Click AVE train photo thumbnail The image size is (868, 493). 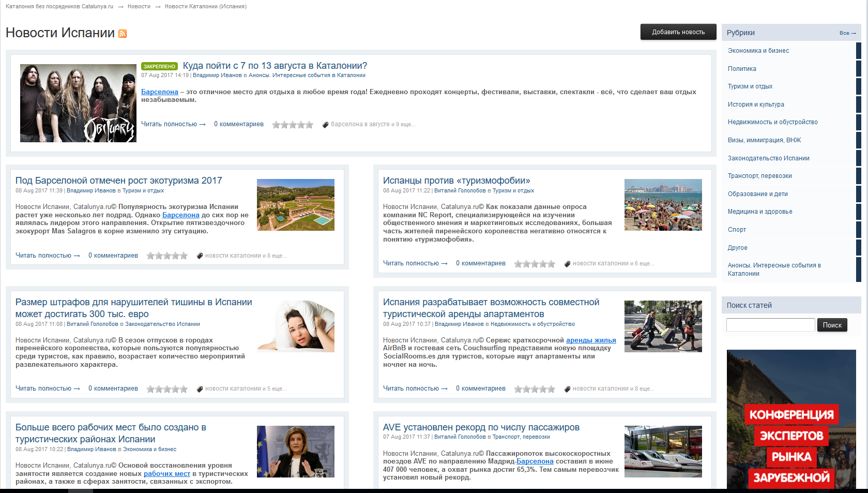point(663,452)
